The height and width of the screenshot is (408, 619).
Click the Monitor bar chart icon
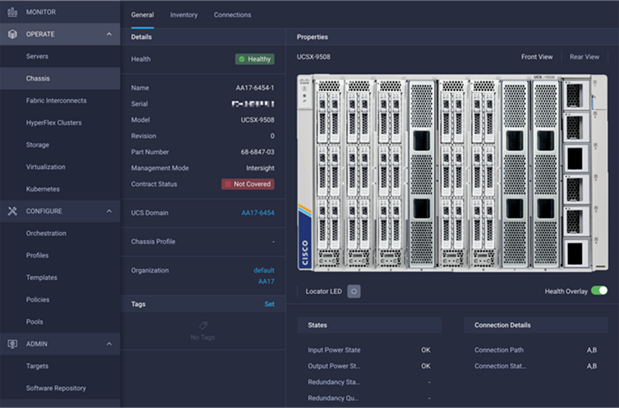(x=13, y=12)
